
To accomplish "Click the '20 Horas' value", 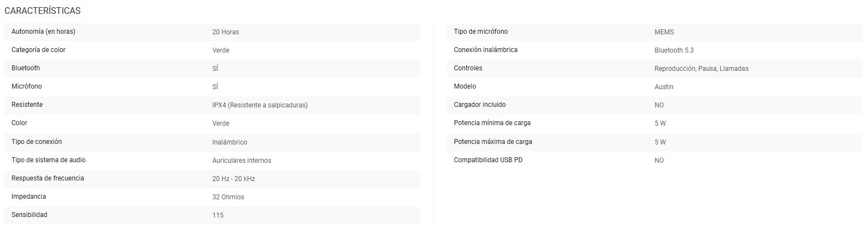I will click(x=225, y=32).
